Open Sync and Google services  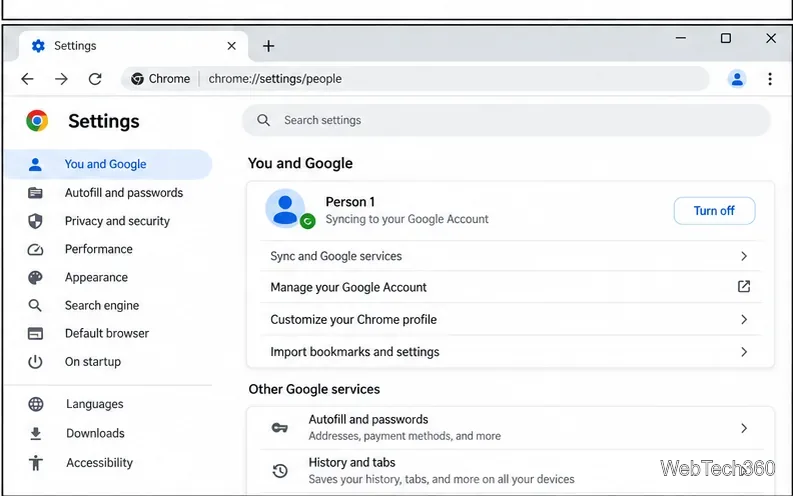pos(510,256)
